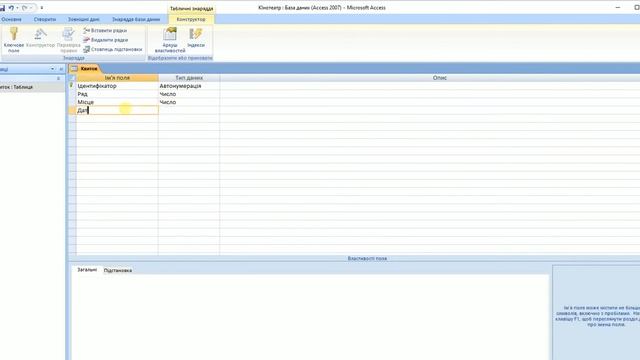Switch to the Основне ribbon tab
This screenshot has height=360, width=640.
(x=11, y=19)
